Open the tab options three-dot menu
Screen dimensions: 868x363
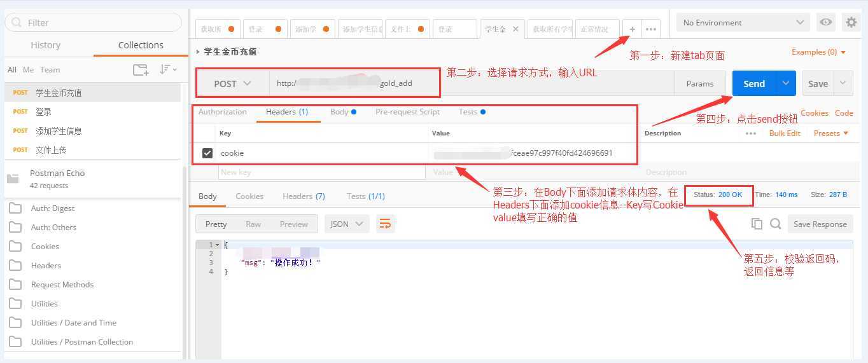(x=650, y=29)
